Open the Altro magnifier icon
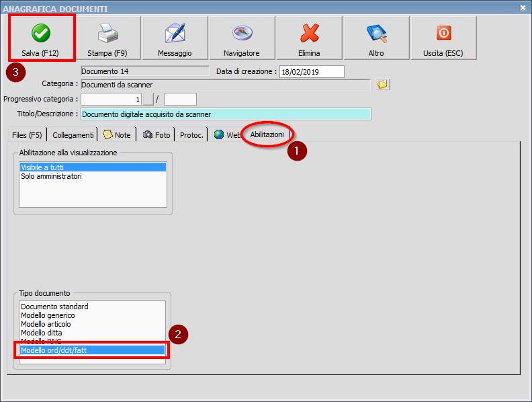Screen dimensions: 532x402 (376, 33)
